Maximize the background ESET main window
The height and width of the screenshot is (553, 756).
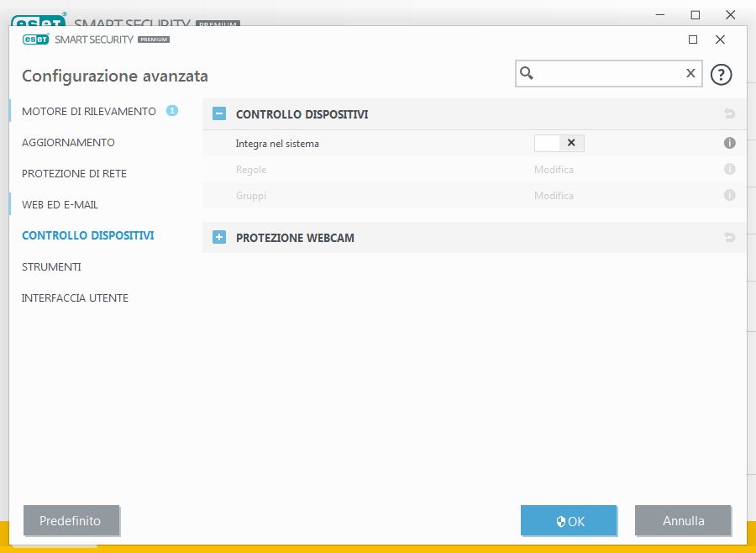tap(696, 15)
